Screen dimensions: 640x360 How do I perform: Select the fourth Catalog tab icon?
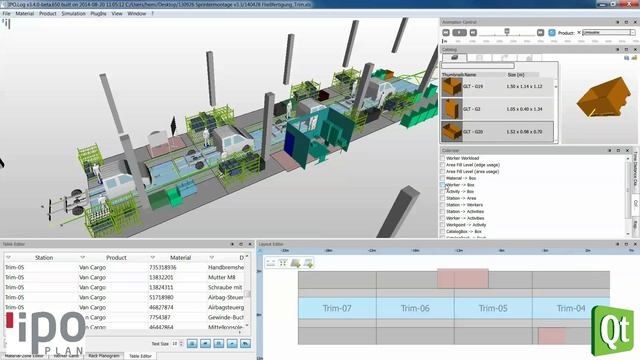coord(529,58)
